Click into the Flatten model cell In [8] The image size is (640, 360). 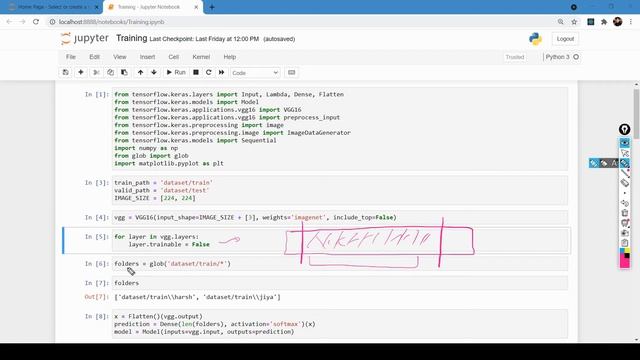(340, 324)
